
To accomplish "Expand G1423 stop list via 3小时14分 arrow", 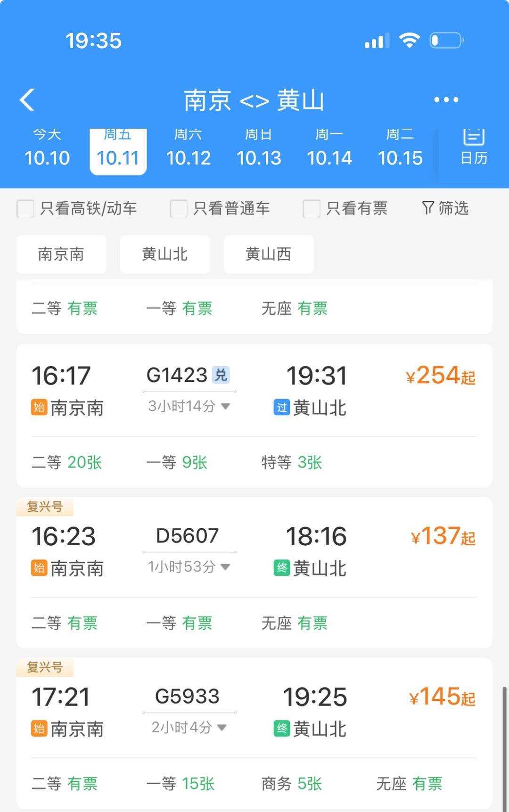I will coord(225,406).
